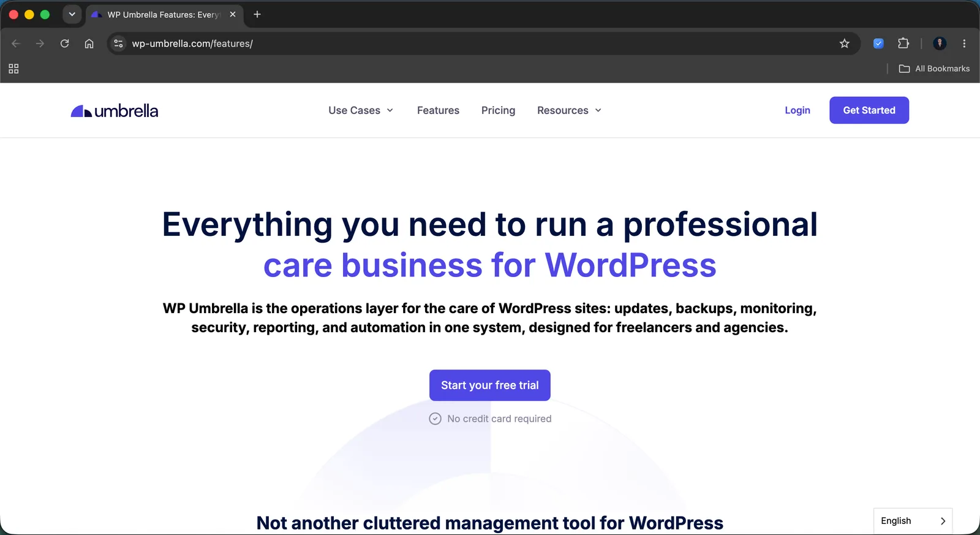This screenshot has width=980, height=535.
Task: Open the browser home page
Action: coord(89,44)
